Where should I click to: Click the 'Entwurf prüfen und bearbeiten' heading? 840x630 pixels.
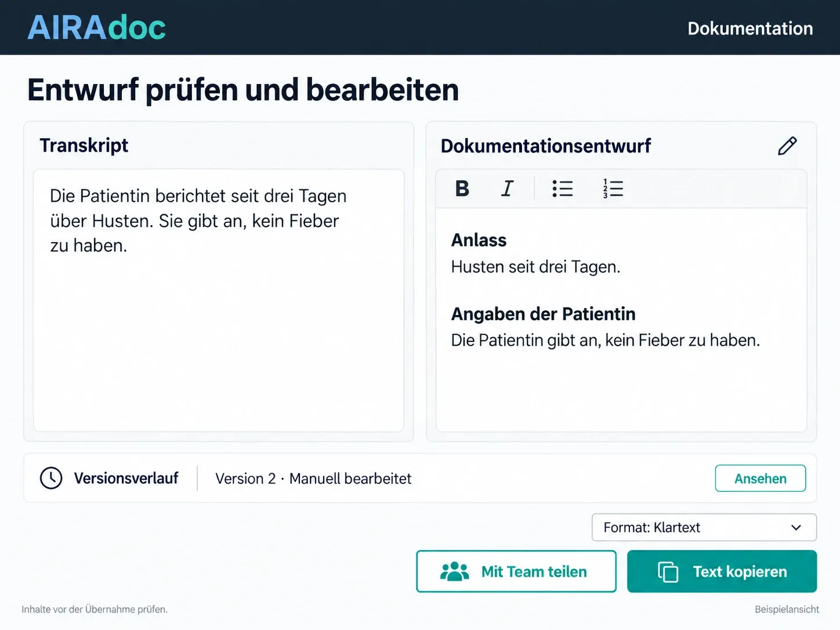(x=243, y=90)
